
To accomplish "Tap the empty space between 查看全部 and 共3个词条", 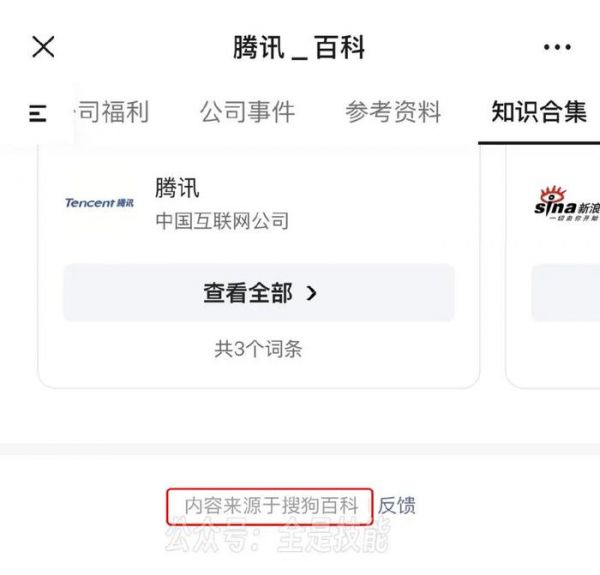I will 259,330.
